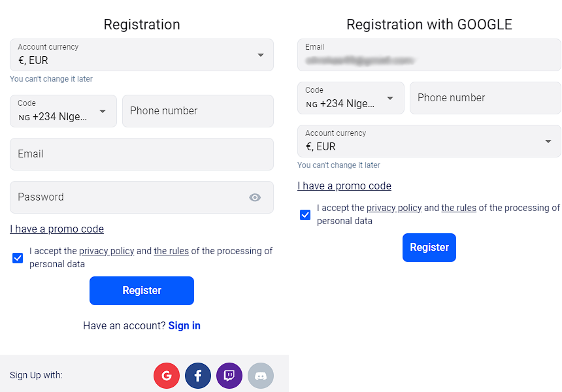562x392 pixels.
Task: Sign up with Facebook icon
Action: [x=198, y=376]
